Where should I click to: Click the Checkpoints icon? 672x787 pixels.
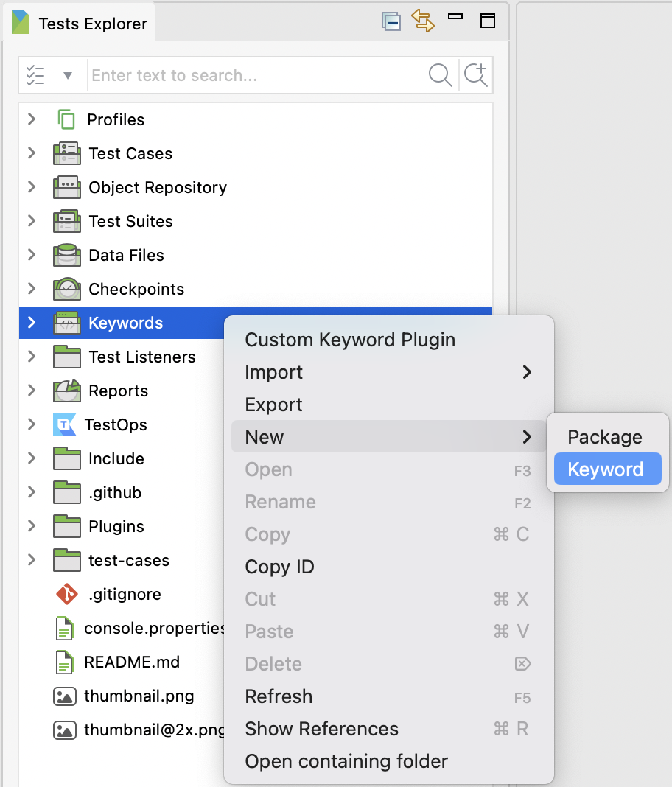coord(67,289)
